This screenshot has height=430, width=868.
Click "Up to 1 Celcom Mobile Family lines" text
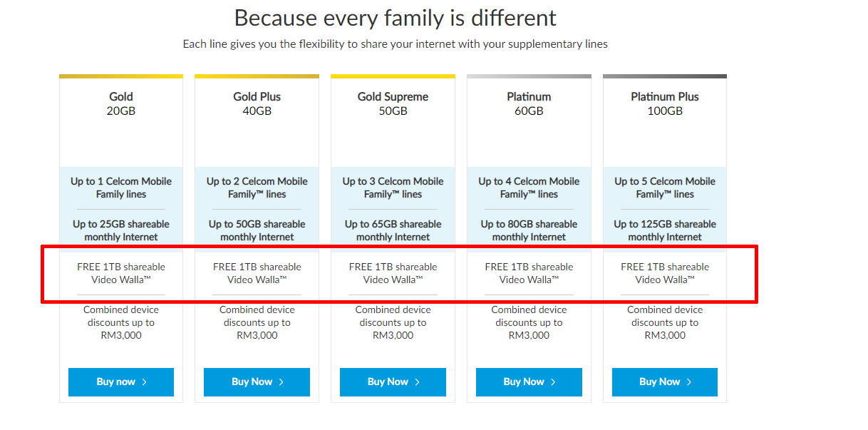121,188
